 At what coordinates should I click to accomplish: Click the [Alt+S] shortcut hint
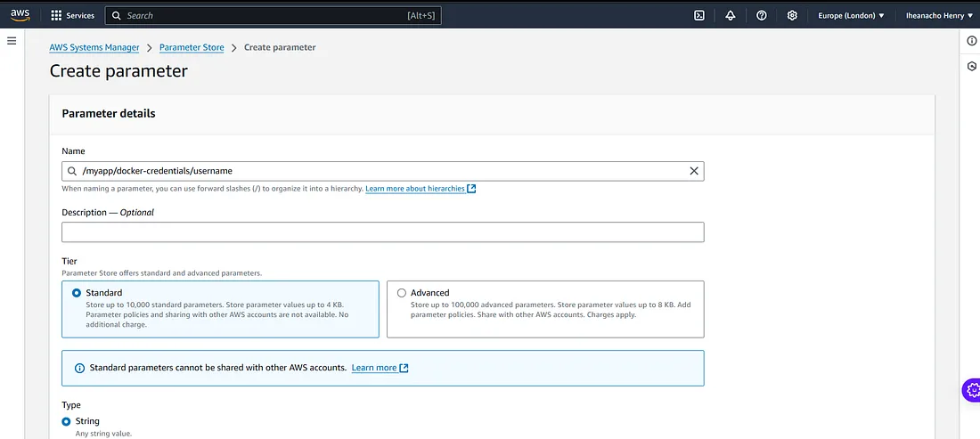[x=421, y=16]
